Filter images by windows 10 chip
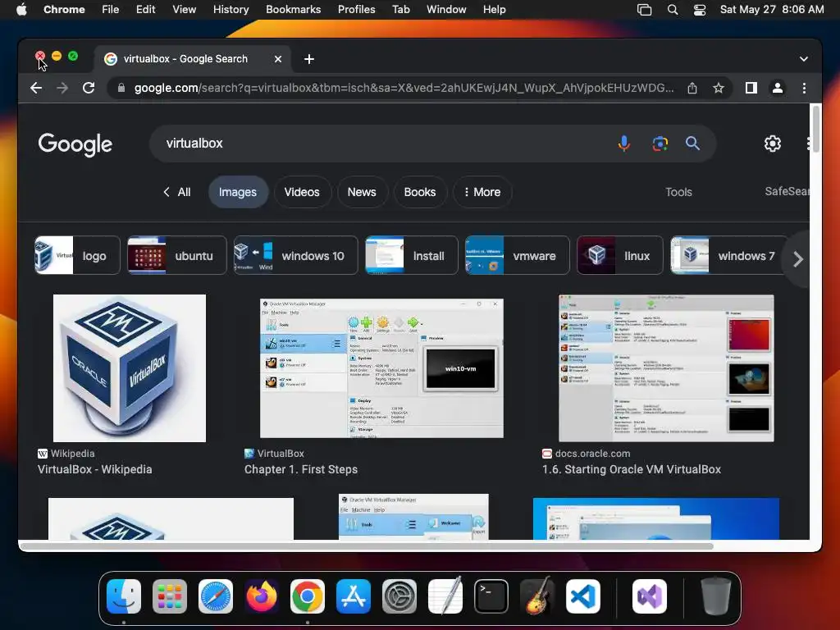840x630 pixels. [295, 256]
